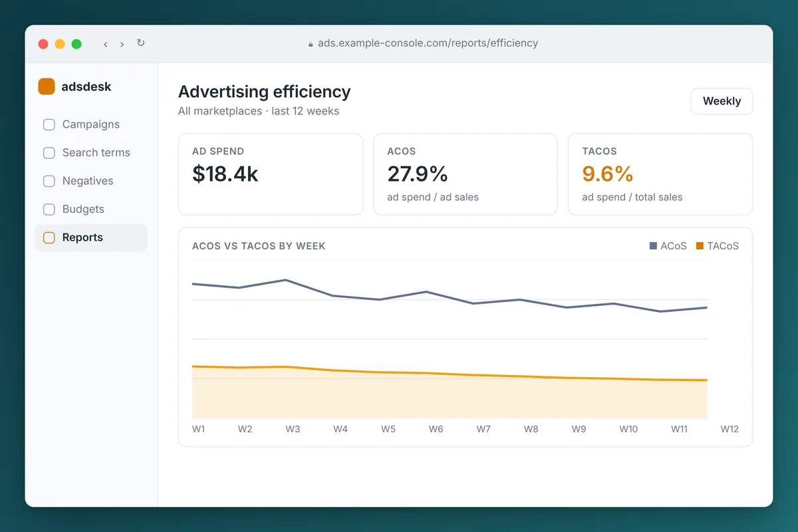Click the address bar URL field
Image resolution: width=798 pixels, height=532 pixels.
(423, 43)
